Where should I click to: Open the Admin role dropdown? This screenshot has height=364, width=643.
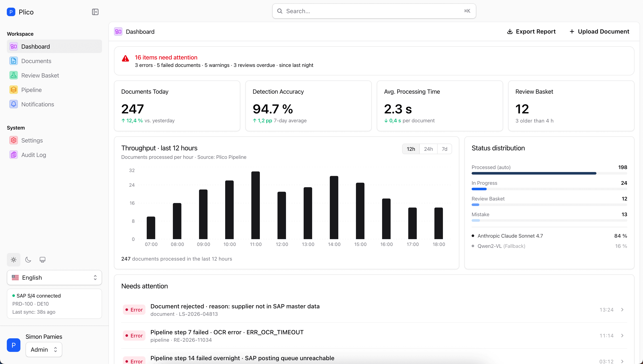(x=44, y=350)
